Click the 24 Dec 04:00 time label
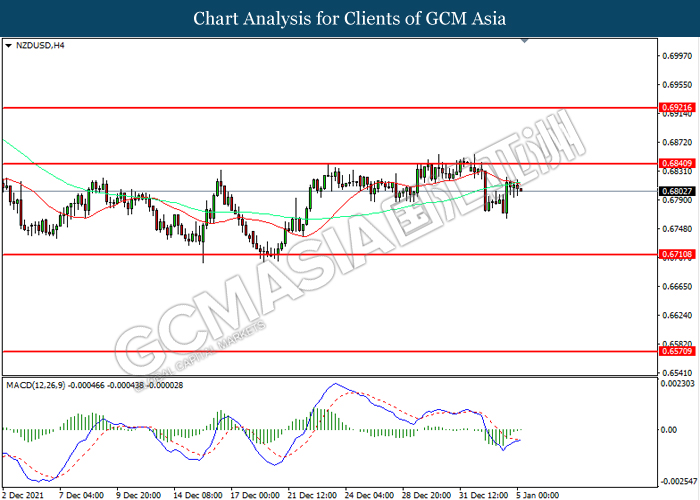The height and width of the screenshot is (500, 700). pos(369,495)
